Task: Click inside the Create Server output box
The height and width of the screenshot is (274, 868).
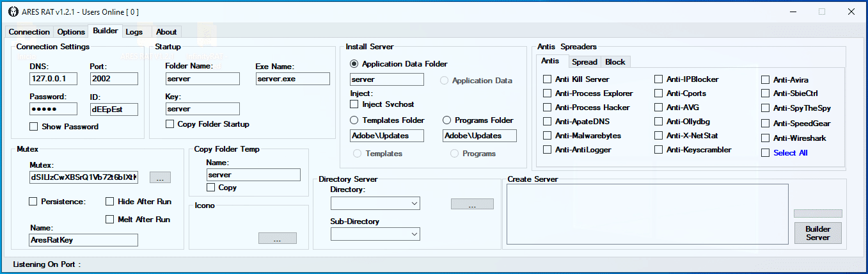Action: coord(647,214)
